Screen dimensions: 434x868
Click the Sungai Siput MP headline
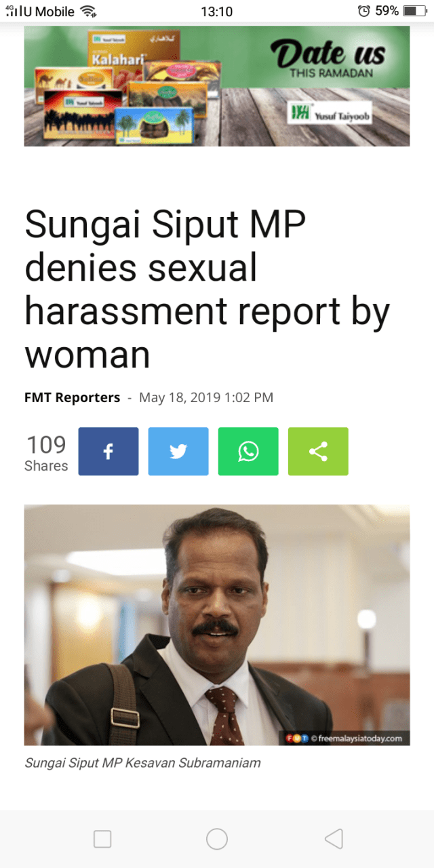207,290
